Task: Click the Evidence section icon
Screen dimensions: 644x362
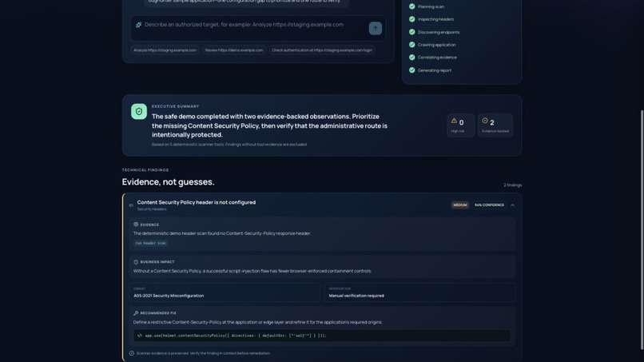Action: pyautogui.click(x=136, y=225)
